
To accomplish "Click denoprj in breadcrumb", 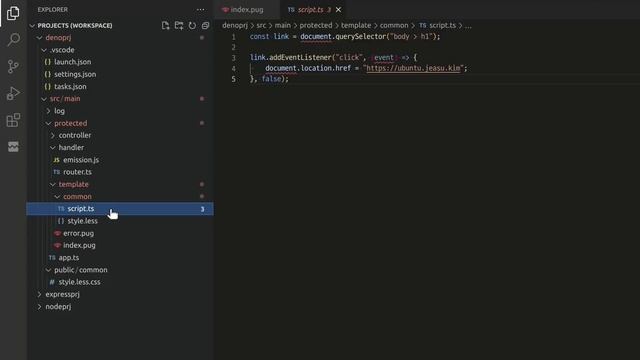I will (x=235, y=25).
